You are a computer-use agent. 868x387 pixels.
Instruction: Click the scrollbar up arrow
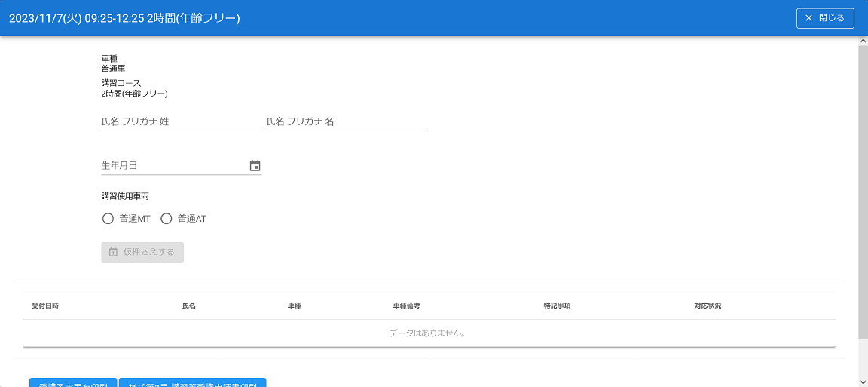[863, 41]
